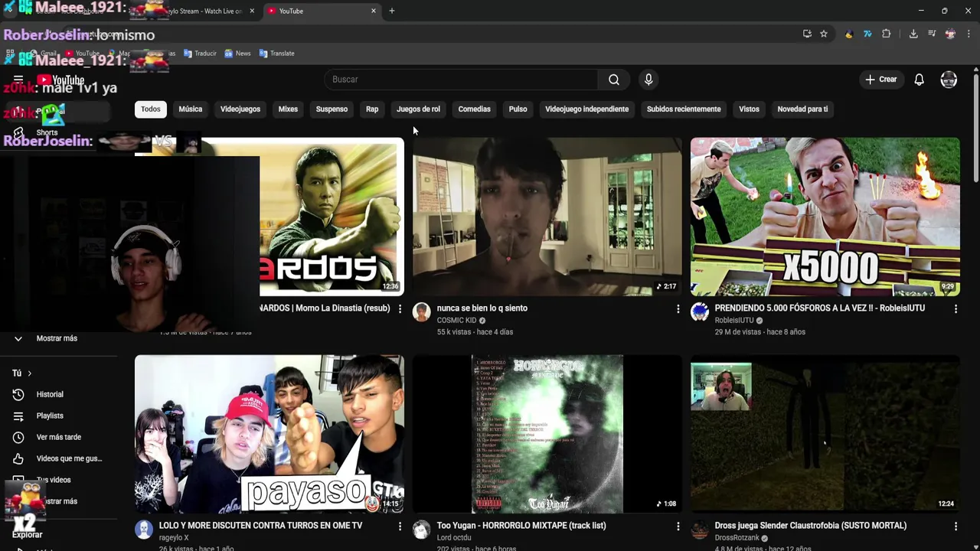Click the install app icon in address bar
The height and width of the screenshot is (551, 980).
(807, 34)
